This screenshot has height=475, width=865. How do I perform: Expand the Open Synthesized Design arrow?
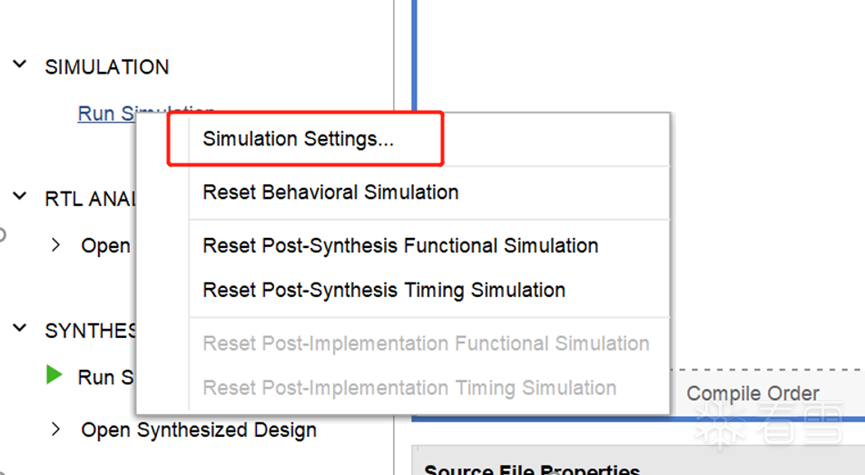(56, 430)
